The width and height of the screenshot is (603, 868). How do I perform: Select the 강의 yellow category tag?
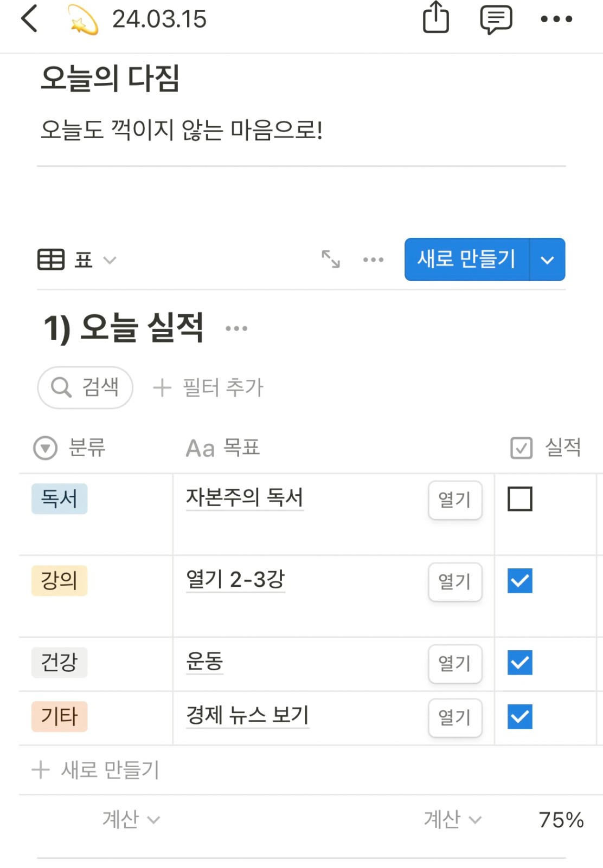(x=59, y=581)
